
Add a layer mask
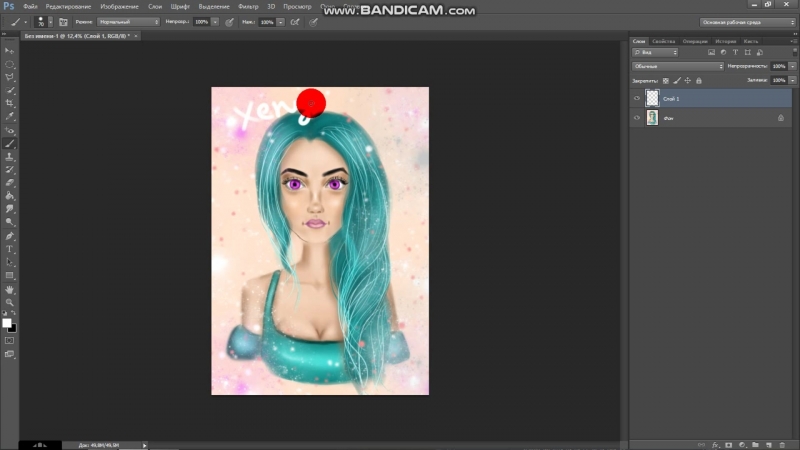click(729, 445)
